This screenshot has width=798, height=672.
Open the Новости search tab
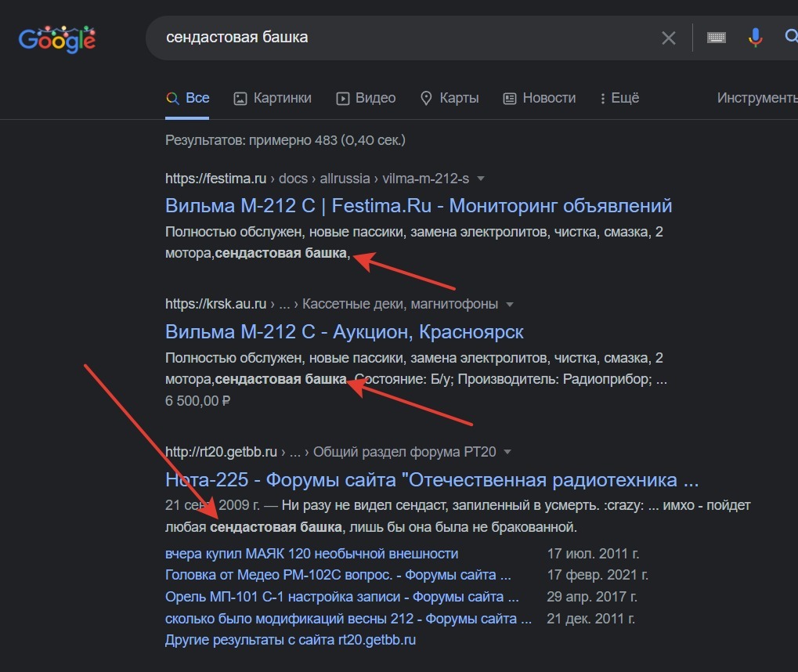point(539,98)
